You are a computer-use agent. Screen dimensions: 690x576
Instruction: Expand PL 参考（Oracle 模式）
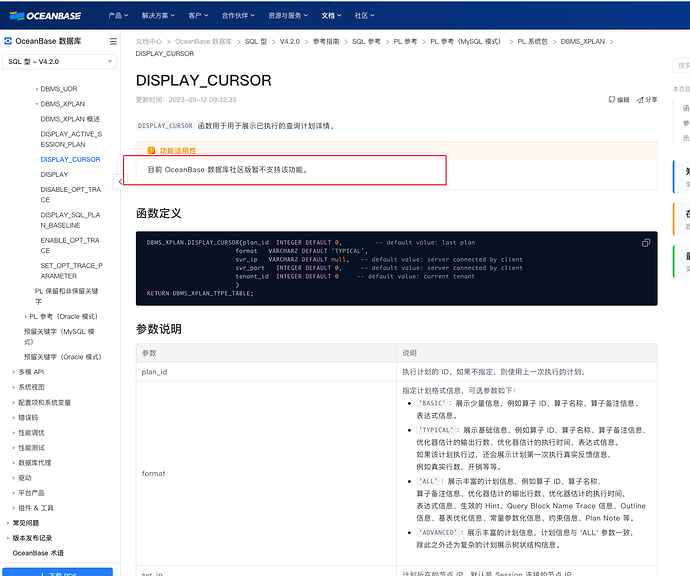click(61, 316)
